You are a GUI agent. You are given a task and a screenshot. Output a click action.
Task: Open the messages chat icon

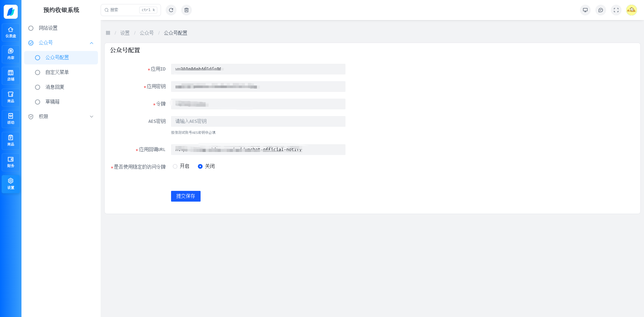601,10
